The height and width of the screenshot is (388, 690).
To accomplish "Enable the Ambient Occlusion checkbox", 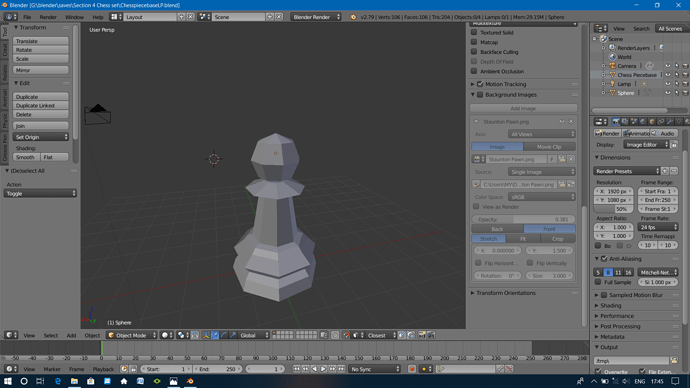I will coord(474,71).
